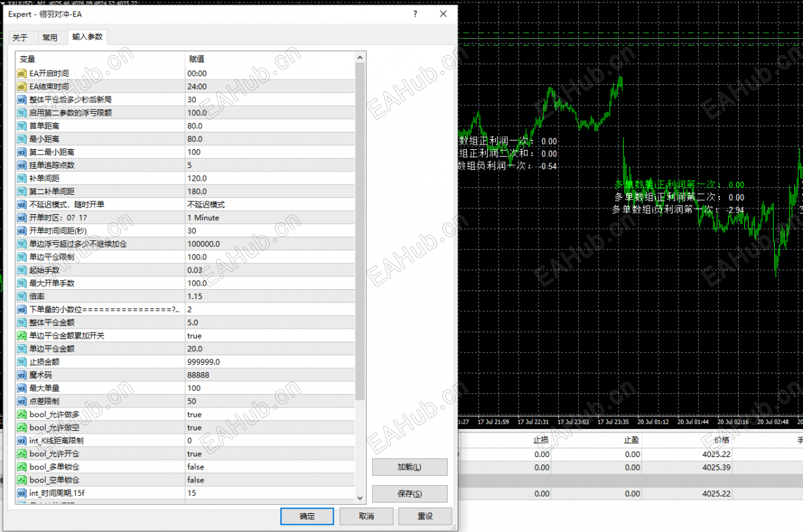Click the 止盈 column header in terminal
The image size is (803, 532).
point(631,440)
